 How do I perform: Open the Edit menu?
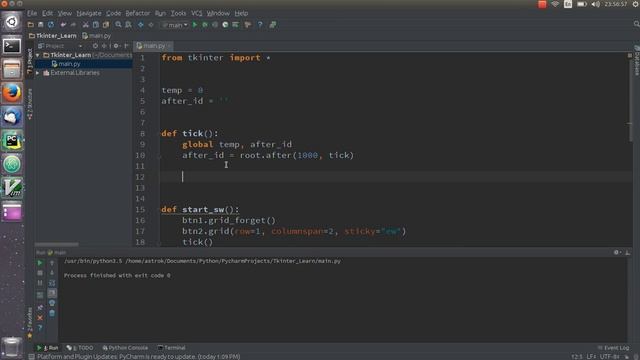pos(47,13)
